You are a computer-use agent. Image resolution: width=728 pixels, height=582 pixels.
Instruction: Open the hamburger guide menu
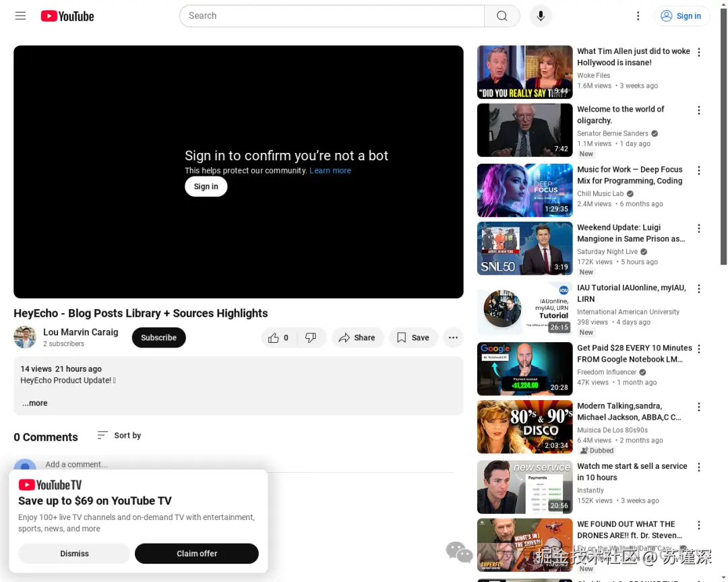tap(20, 15)
